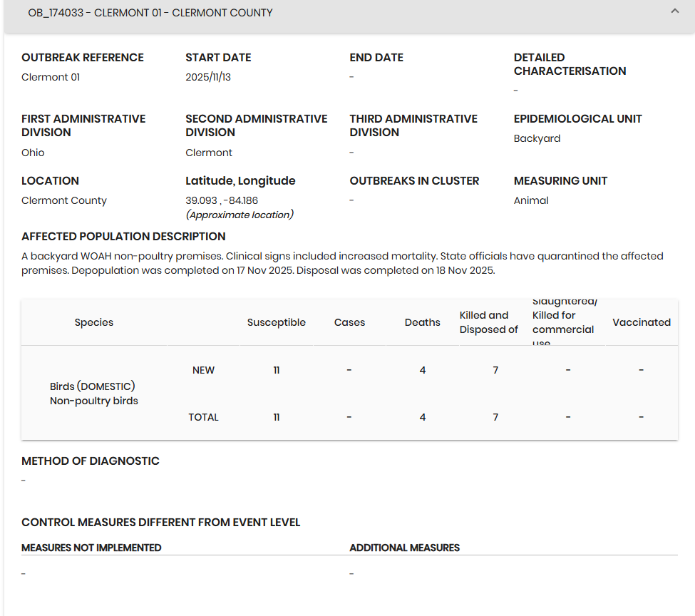
Task: Select the TOTAL row label
Action: click(x=203, y=417)
